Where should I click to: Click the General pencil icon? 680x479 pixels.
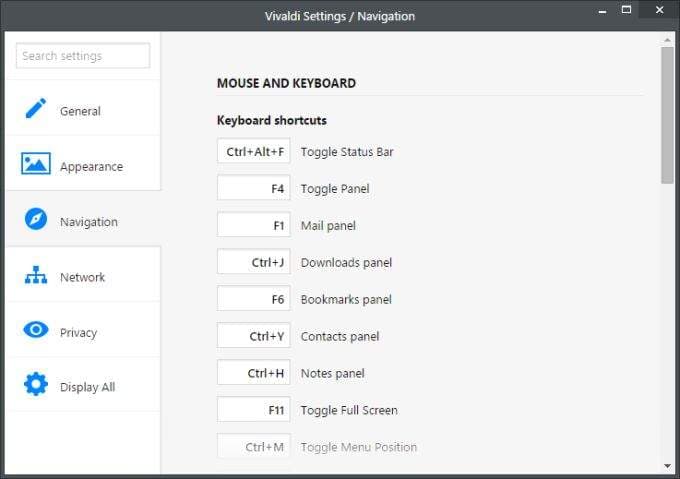[x=36, y=108]
